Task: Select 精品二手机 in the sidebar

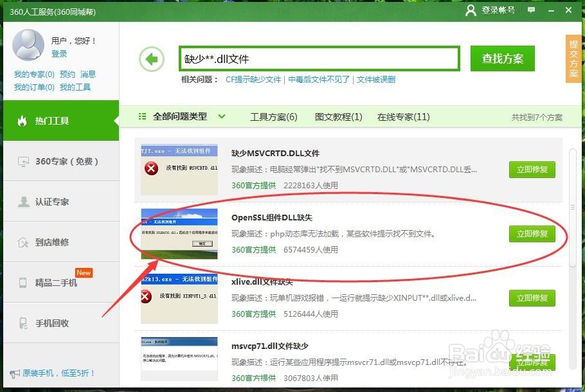Action: pyautogui.click(x=61, y=282)
